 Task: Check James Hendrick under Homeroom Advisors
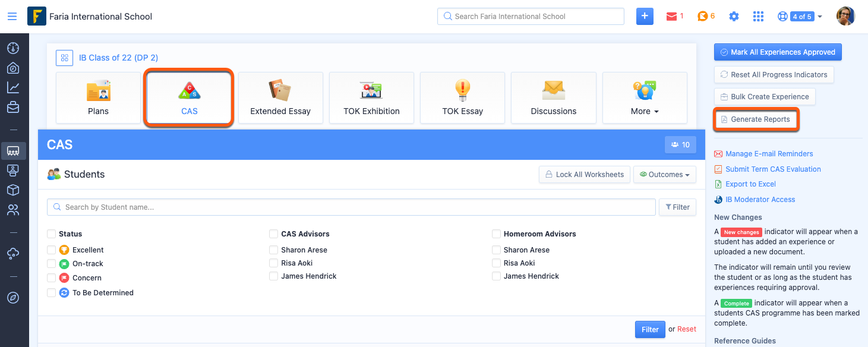[496, 276]
